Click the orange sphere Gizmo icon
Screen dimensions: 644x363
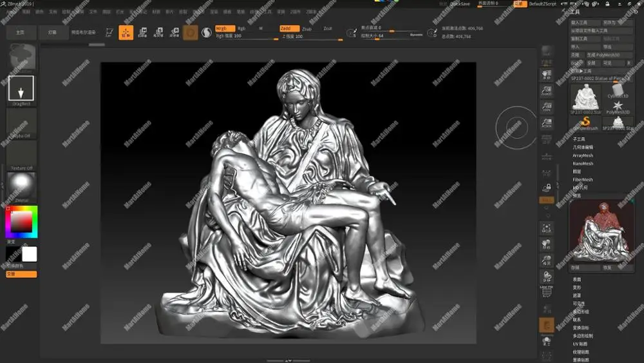[190, 32]
